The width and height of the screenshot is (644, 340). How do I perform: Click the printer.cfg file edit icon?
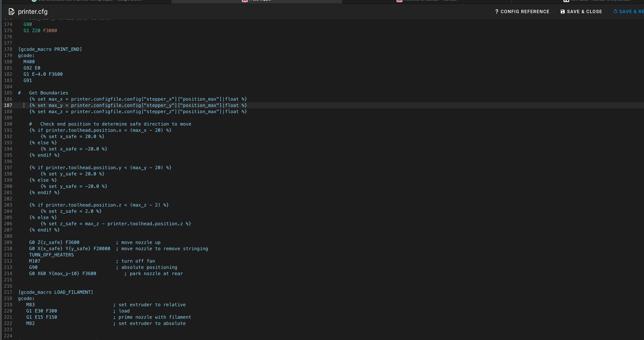(x=11, y=11)
